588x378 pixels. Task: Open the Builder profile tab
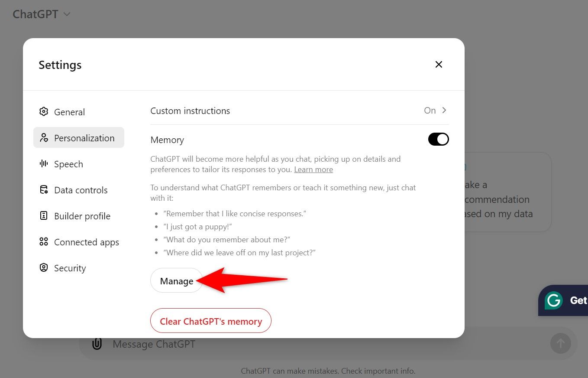[x=79, y=216]
